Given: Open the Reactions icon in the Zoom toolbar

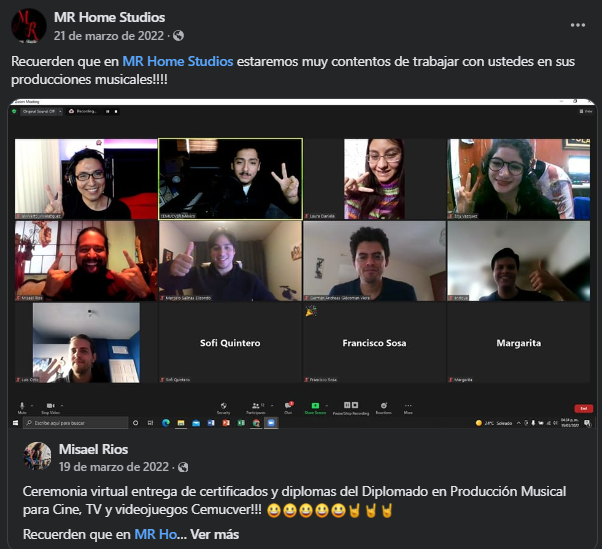Looking at the screenshot, I should tap(383, 407).
